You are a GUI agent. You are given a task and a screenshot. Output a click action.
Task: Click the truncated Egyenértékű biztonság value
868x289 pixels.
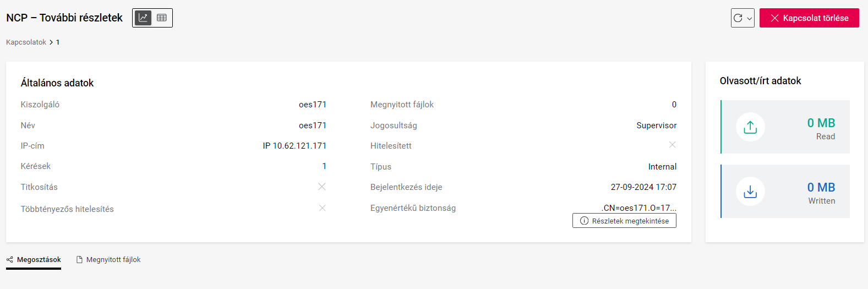coord(639,208)
